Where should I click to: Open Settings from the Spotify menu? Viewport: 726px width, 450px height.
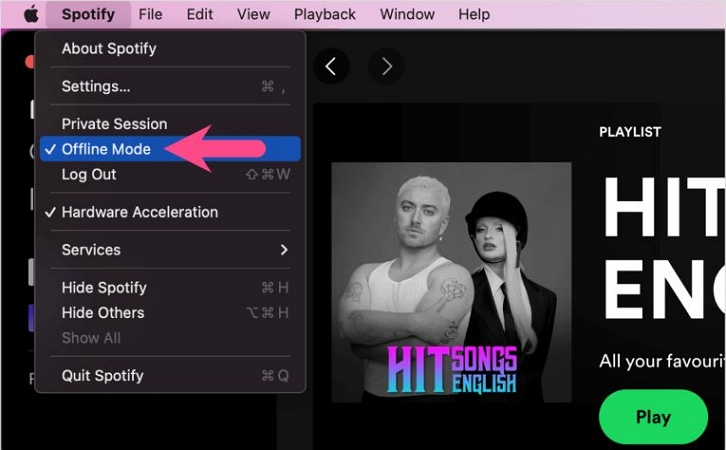(96, 86)
